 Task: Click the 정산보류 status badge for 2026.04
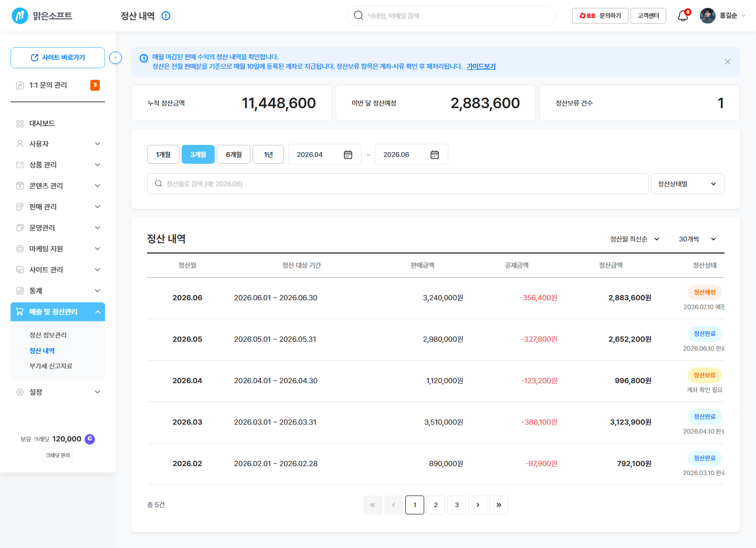click(x=705, y=375)
